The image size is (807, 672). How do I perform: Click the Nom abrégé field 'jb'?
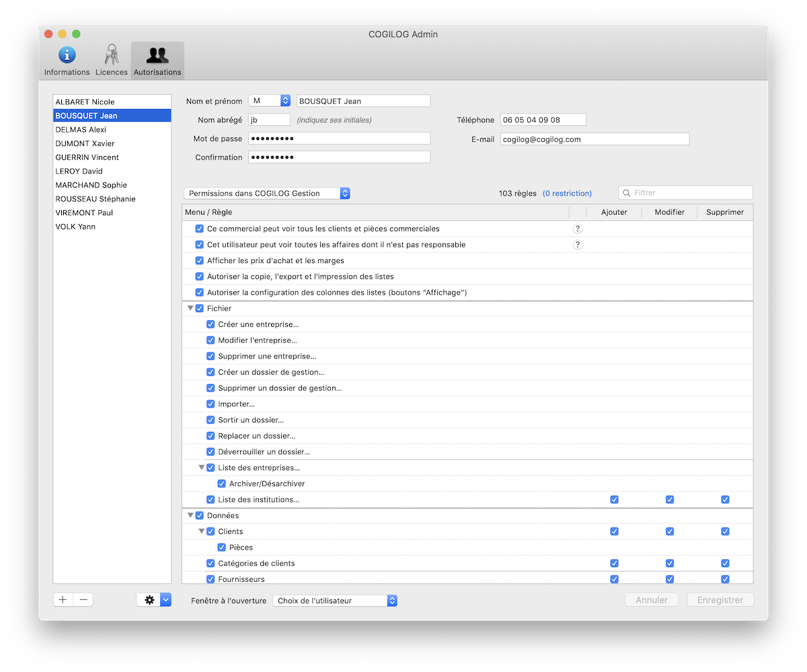(270, 120)
